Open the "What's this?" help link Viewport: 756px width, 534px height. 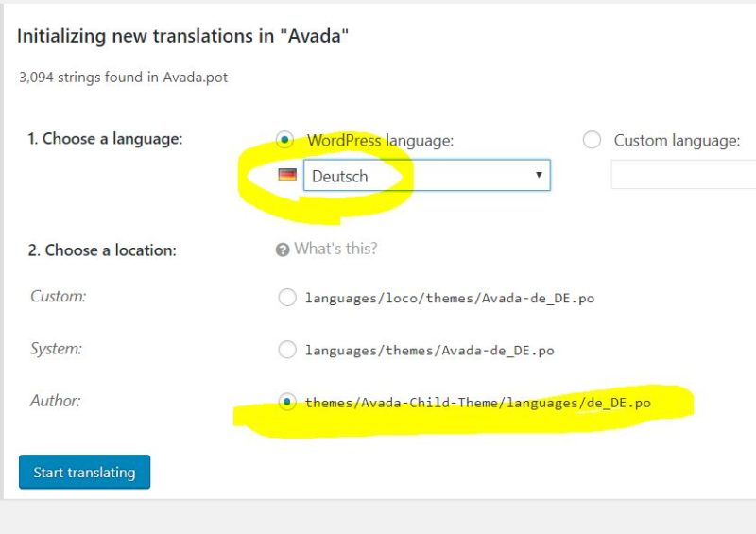click(335, 250)
